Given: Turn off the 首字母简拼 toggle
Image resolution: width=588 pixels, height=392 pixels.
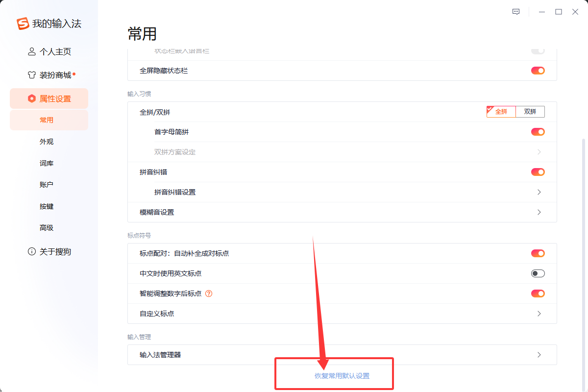Looking at the screenshot, I should 538,132.
